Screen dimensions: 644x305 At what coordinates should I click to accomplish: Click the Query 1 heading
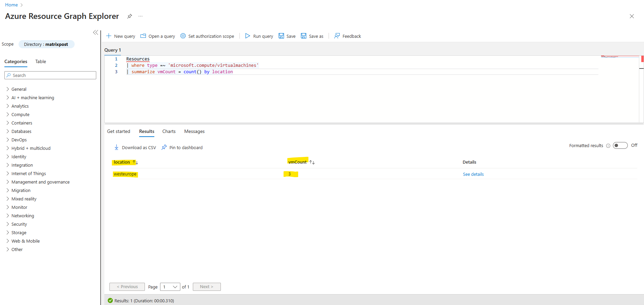(x=112, y=50)
